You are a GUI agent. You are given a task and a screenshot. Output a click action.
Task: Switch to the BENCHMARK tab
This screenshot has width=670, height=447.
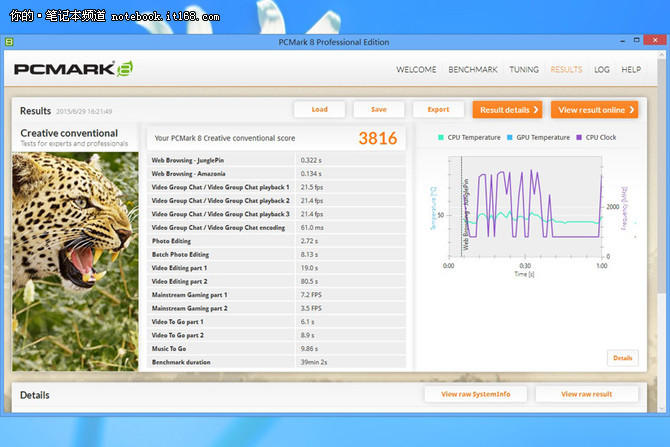point(473,70)
